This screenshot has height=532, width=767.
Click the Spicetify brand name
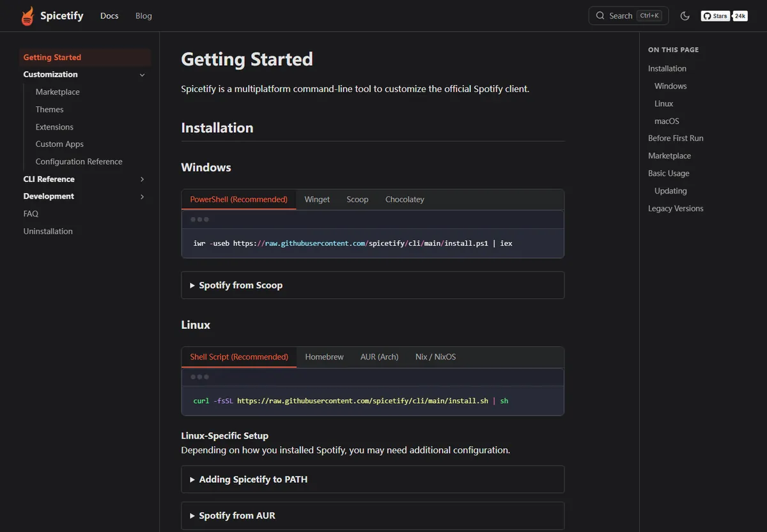(x=62, y=16)
